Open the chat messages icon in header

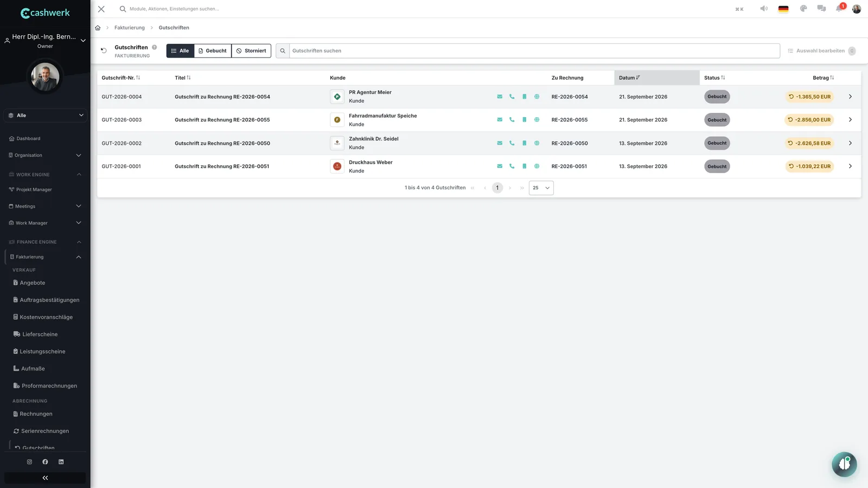821,9
